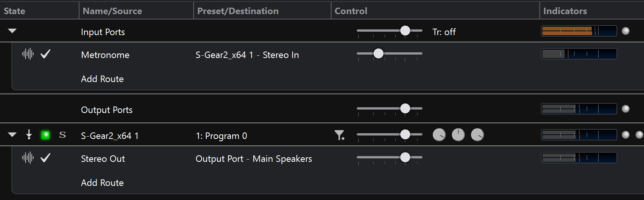Collapse the Input Ports section

(12, 31)
